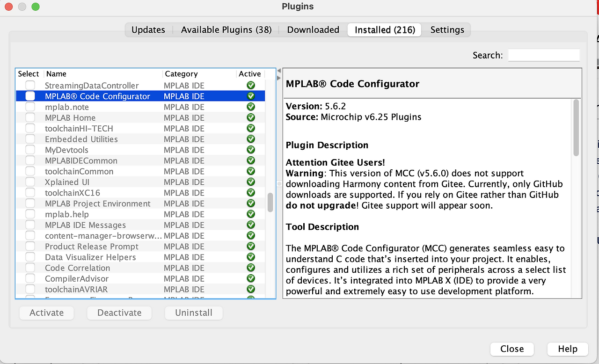
Task: Select the content-manager-browserw plugin row
Action: (140, 236)
